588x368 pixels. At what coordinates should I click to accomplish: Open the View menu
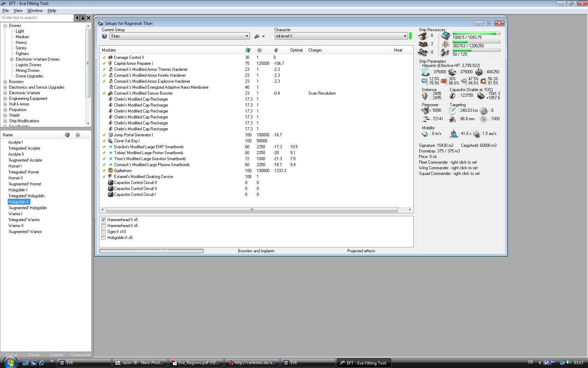[x=18, y=11]
